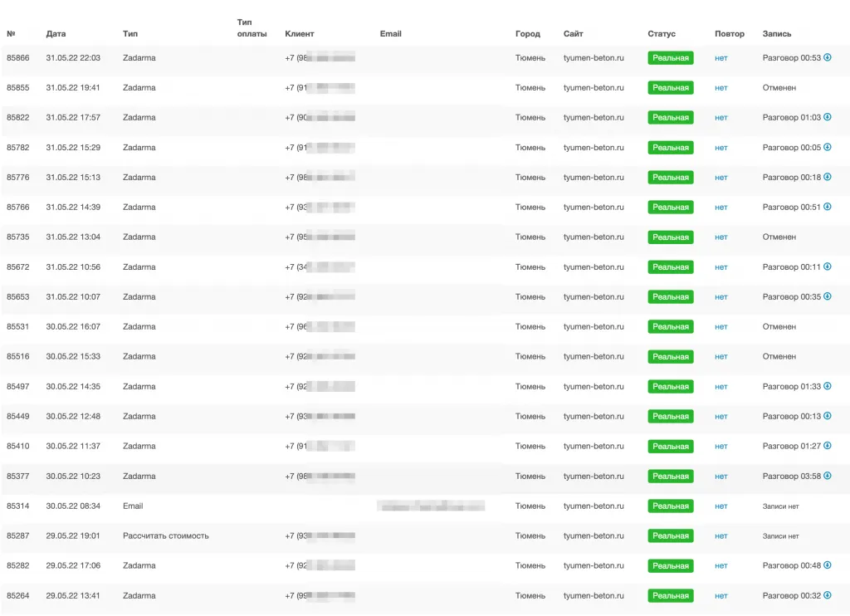Download recording icon for lead 85497
Viewport: 850px width, 616px height.
tap(827, 386)
